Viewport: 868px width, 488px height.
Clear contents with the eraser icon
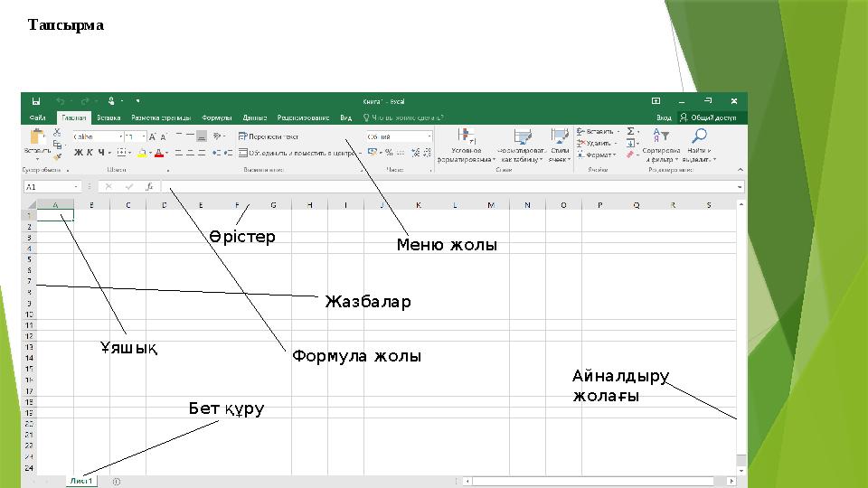pyautogui.click(x=630, y=155)
